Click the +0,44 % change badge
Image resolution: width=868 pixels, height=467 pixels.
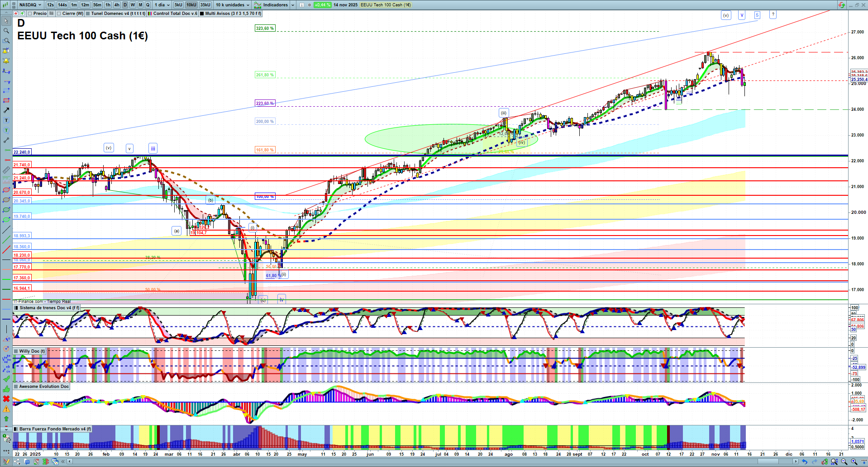pyautogui.click(x=322, y=5)
